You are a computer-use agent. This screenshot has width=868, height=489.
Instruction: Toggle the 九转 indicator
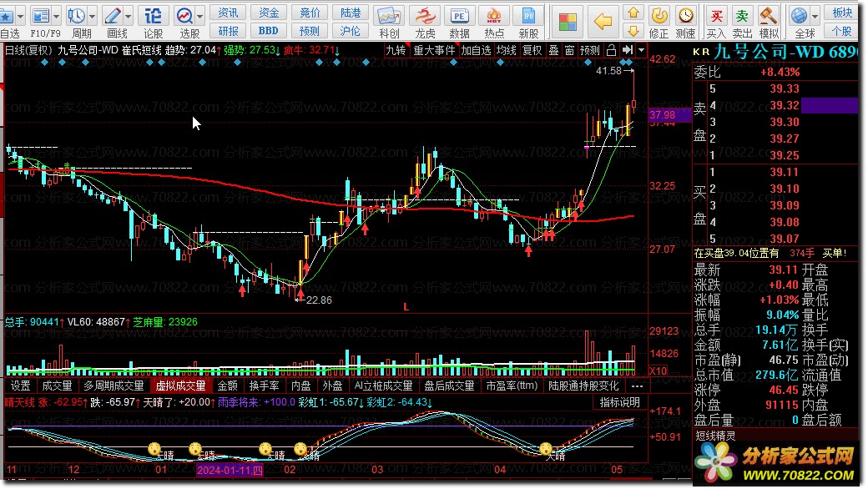[x=396, y=50]
